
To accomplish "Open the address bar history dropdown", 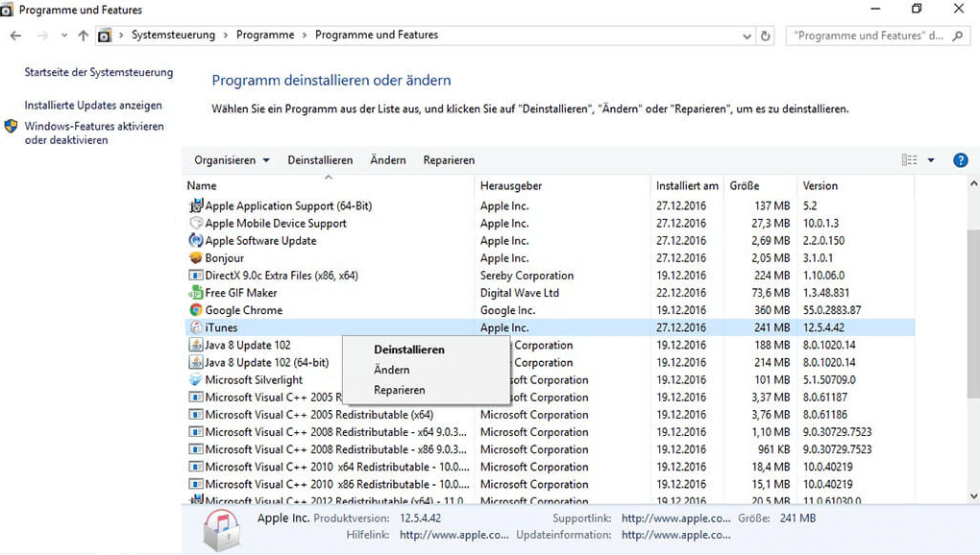I will (747, 36).
